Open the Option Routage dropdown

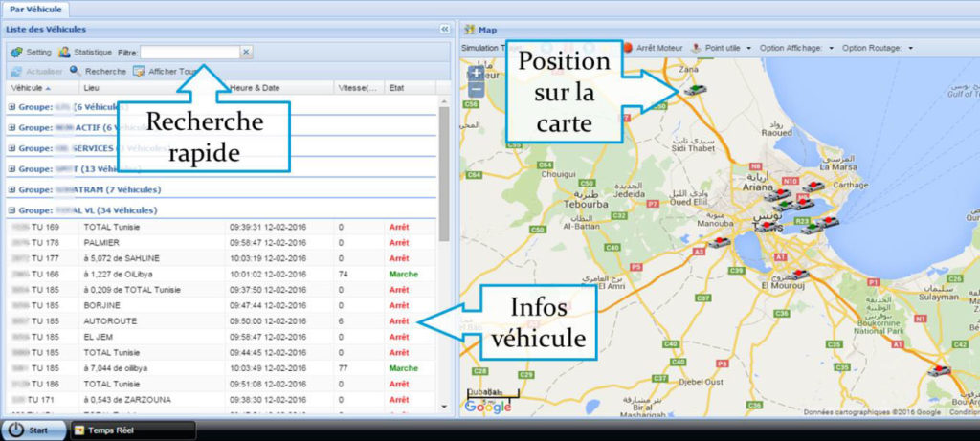point(878,47)
